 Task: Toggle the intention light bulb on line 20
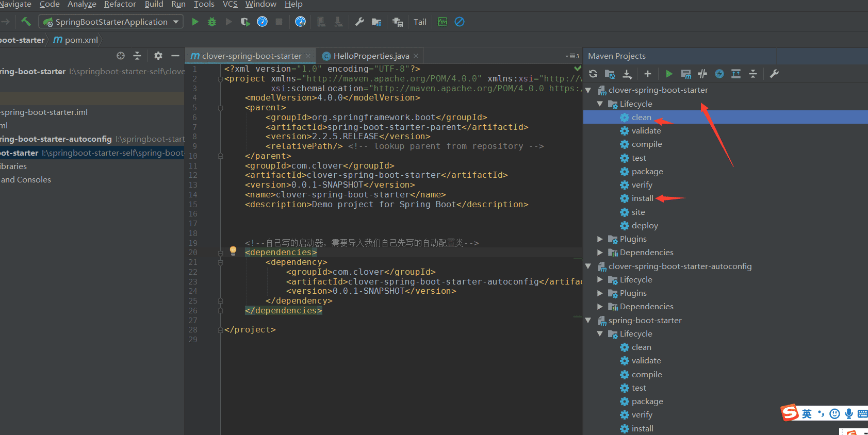tap(233, 250)
